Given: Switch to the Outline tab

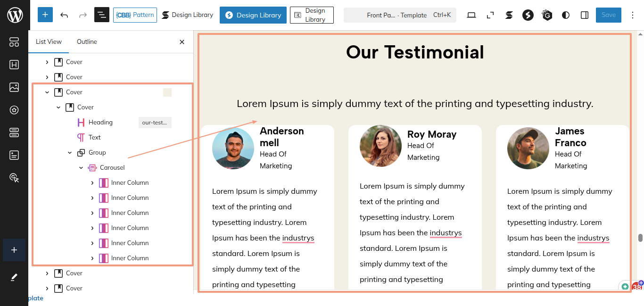Looking at the screenshot, I should [87, 42].
